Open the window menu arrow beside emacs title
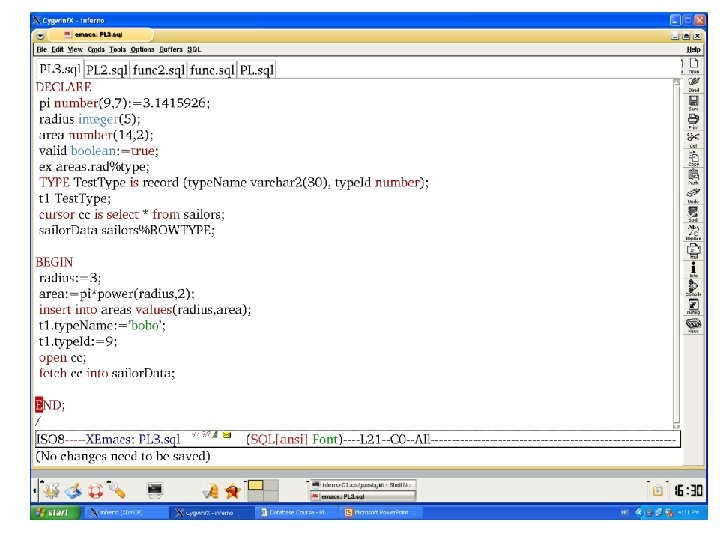 [x=40, y=35]
